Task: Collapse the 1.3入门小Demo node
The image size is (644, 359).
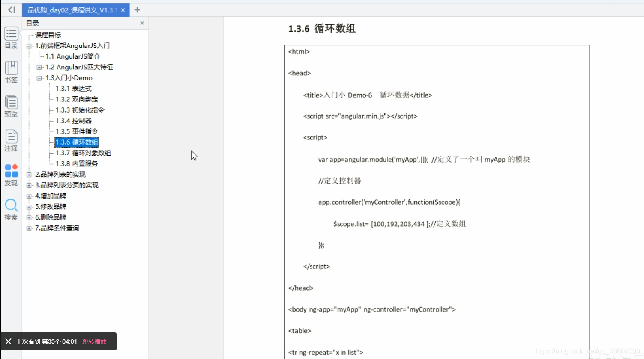Action: coord(39,78)
